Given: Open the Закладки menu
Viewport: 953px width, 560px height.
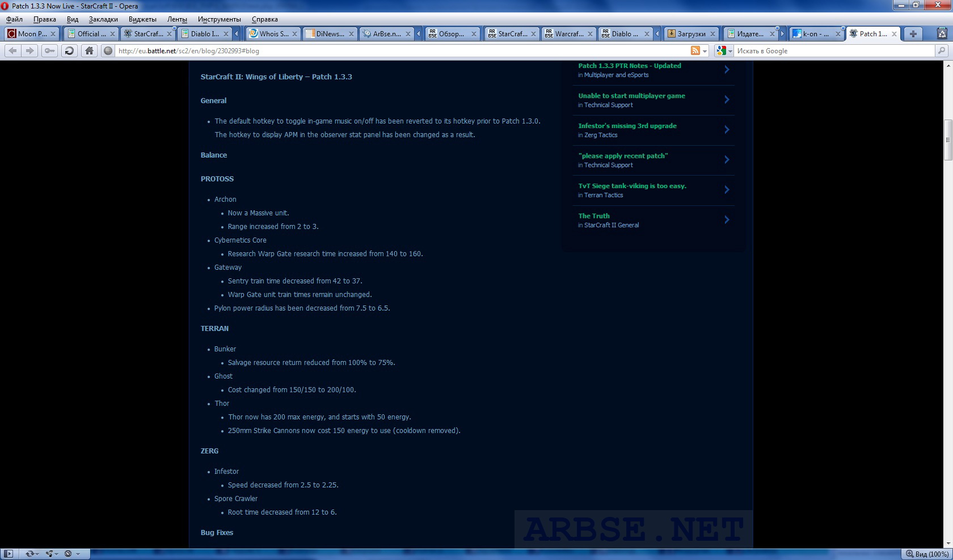Looking at the screenshot, I should 103,19.
